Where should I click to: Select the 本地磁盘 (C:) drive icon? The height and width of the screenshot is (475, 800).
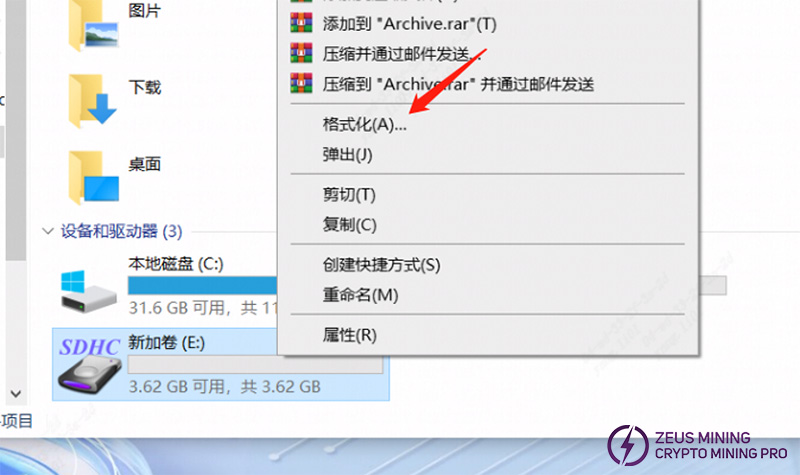coord(88,290)
